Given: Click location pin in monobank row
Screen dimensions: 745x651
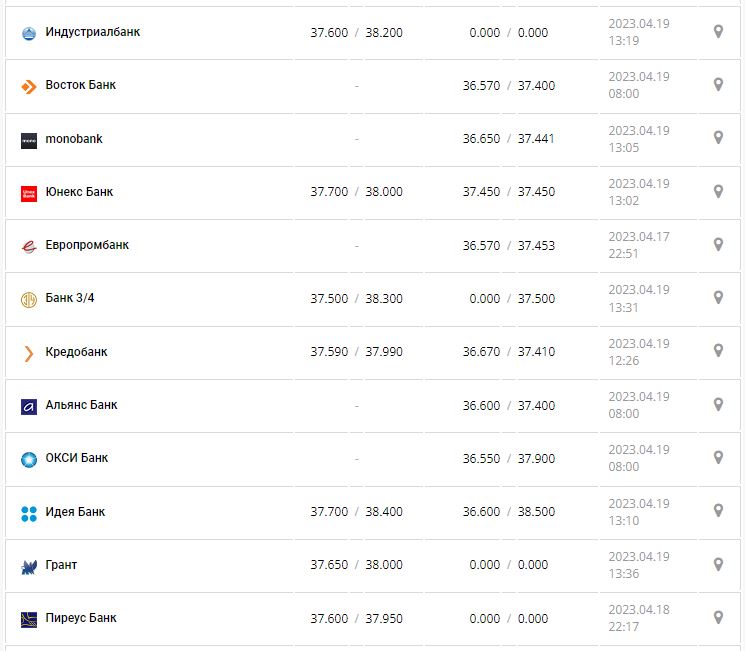Looking at the screenshot, I should (718, 138).
